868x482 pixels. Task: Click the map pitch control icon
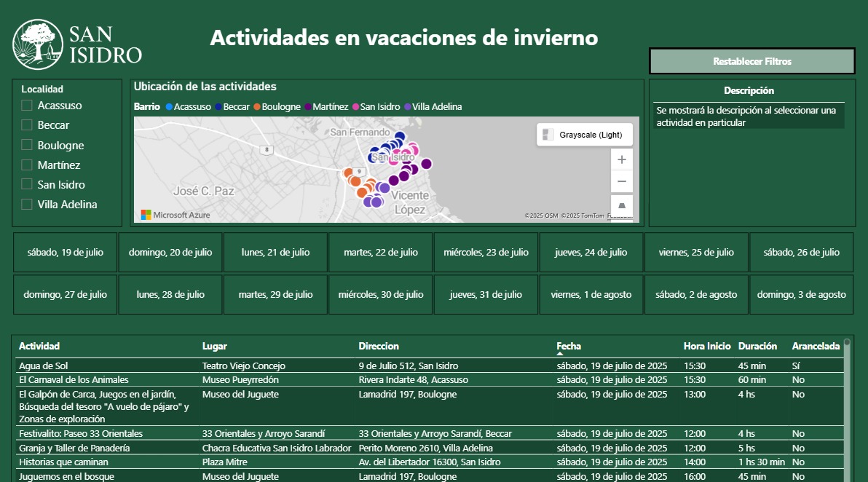(x=621, y=205)
